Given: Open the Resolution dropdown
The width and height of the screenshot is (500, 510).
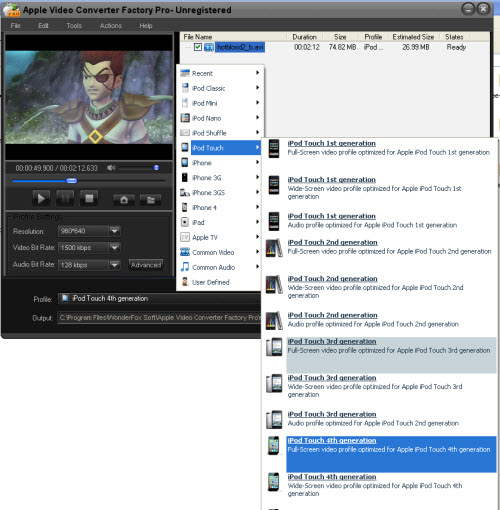Looking at the screenshot, I should [89, 231].
